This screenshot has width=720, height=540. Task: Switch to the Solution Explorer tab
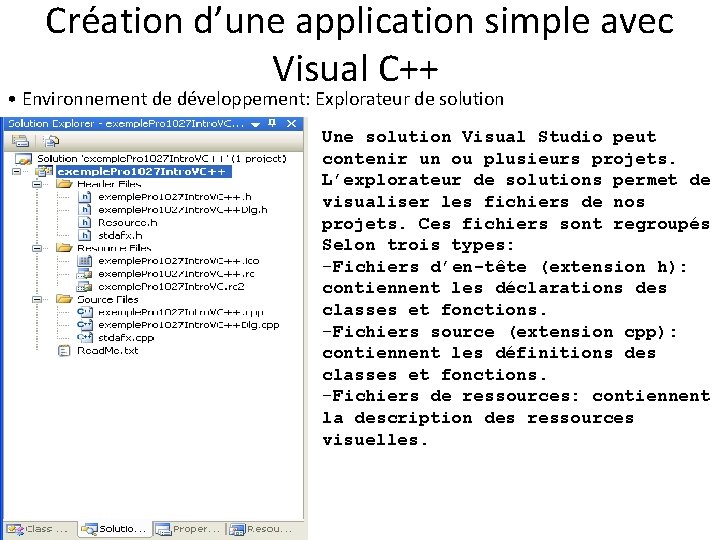(x=114, y=529)
